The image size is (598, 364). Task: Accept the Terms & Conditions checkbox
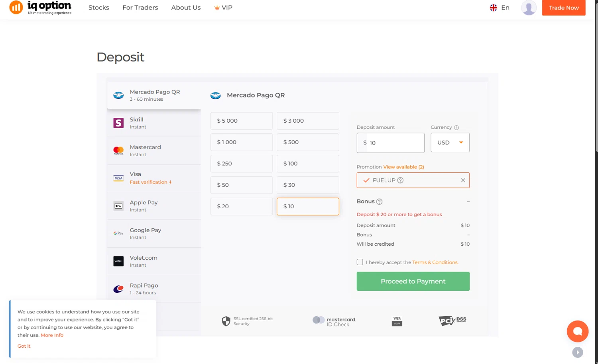point(360,262)
